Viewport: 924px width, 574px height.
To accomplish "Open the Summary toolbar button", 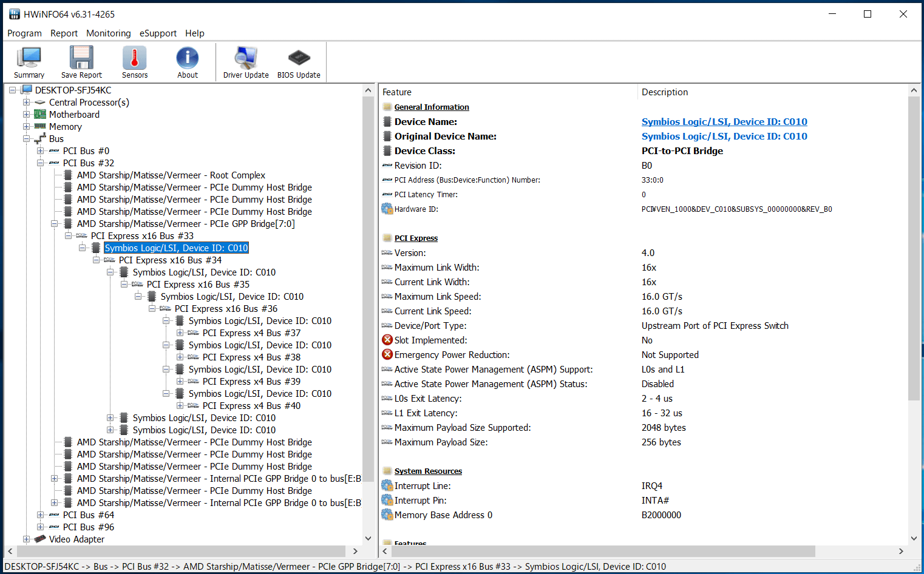I will 29,62.
